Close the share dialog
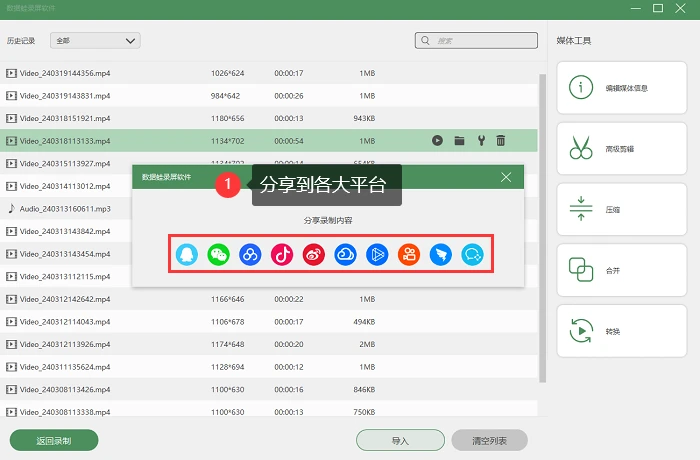The image size is (700, 460). pos(506,177)
